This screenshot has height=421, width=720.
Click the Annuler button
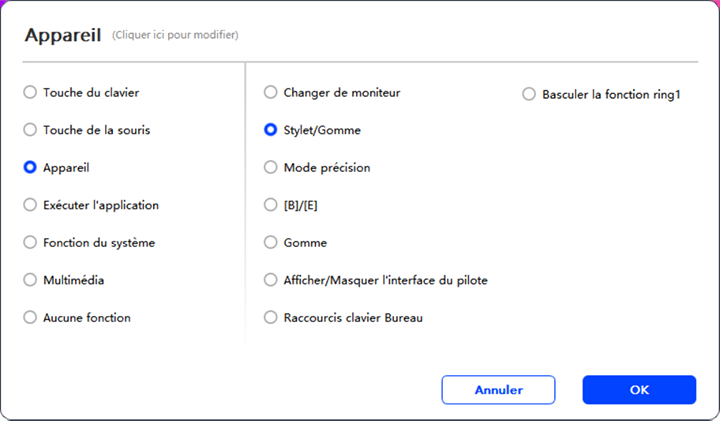(498, 390)
